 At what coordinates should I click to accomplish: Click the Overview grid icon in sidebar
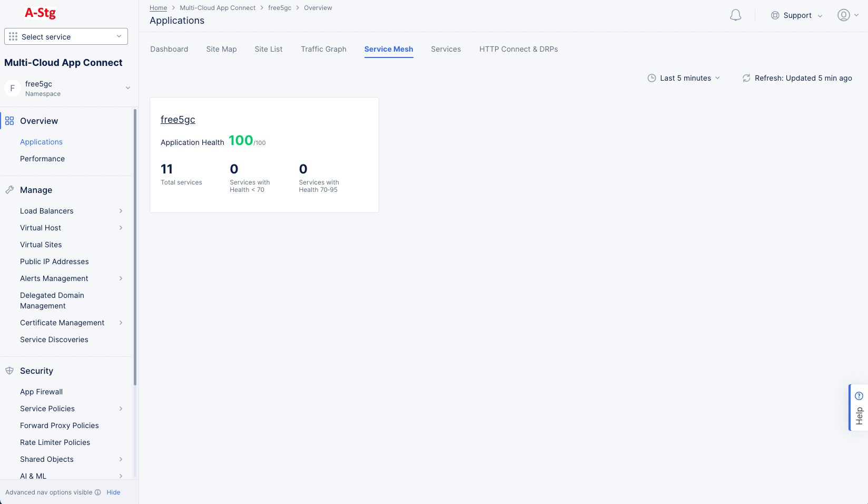(x=9, y=121)
